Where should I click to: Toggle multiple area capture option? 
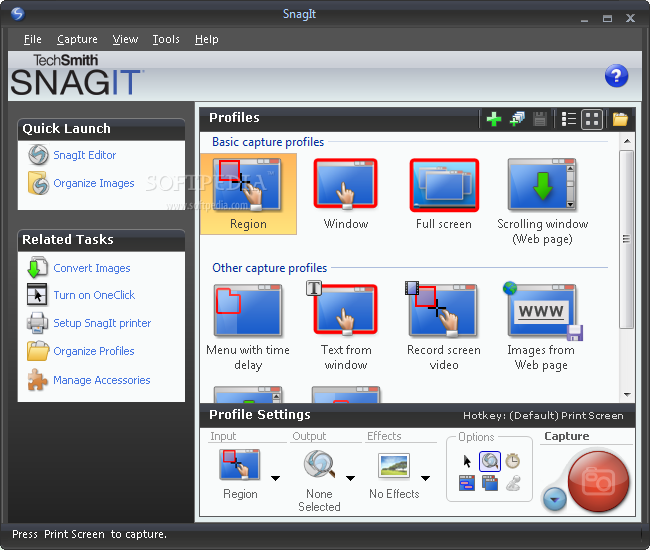[490, 483]
